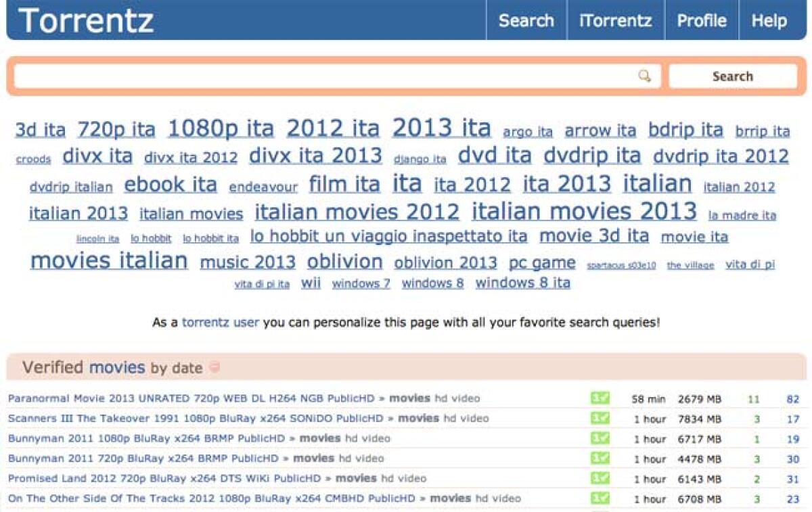Open the 'lo hobbit un viaggio inaspettato ita' tag

[386, 236]
